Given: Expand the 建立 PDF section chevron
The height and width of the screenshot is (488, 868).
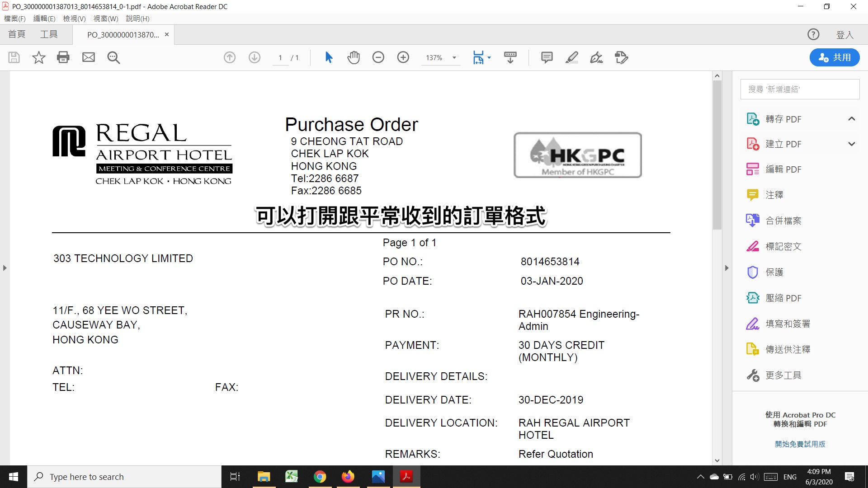Looking at the screenshot, I should (x=852, y=144).
